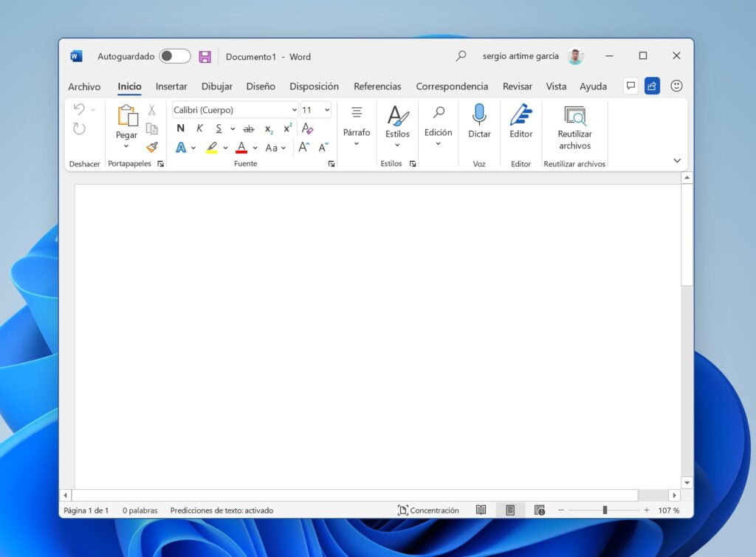Switch to the Insertar ribbon tab
756x557 pixels.
point(171,86)
